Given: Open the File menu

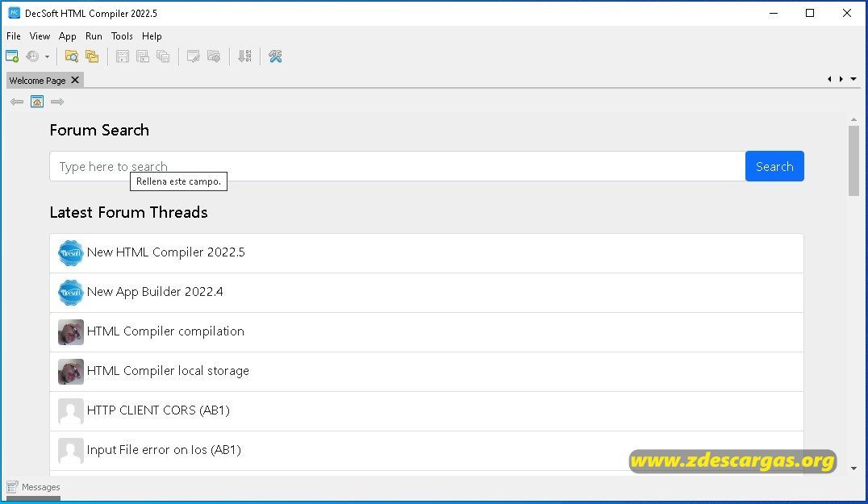Looking at the screenshot, I should [13, 36].
